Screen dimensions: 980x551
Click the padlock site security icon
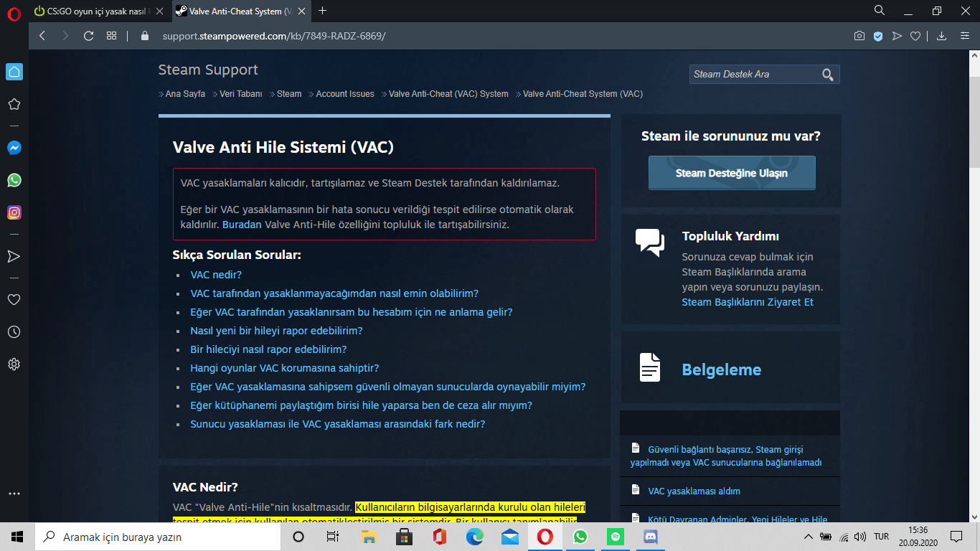pyautogui.click(x=145, y=36)
